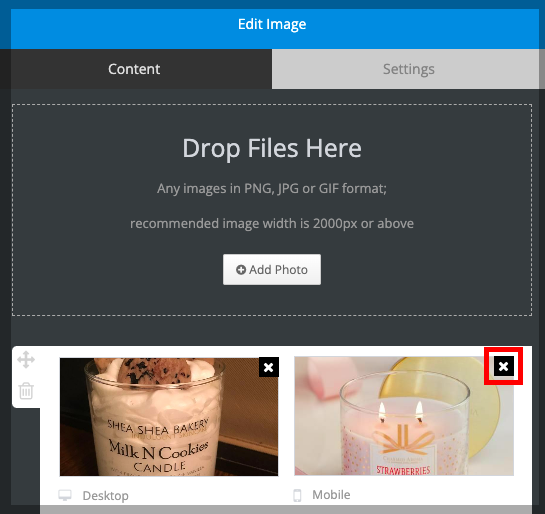Open the Milk N Cookies candle thumbnail
The height and width of the screenshot is (514, 545).
[x=169, y=417]
